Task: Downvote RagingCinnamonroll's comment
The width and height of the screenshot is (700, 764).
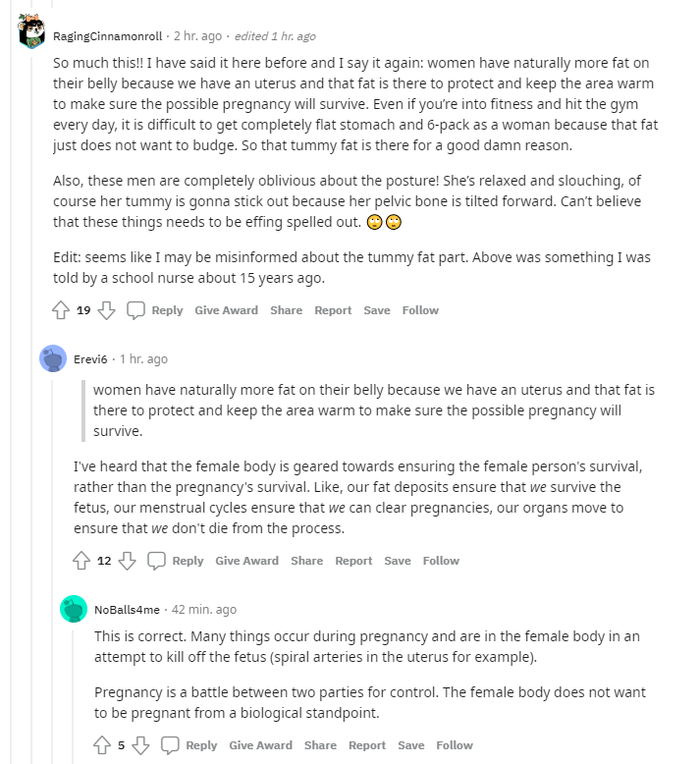Action: [x=106, y=310]
